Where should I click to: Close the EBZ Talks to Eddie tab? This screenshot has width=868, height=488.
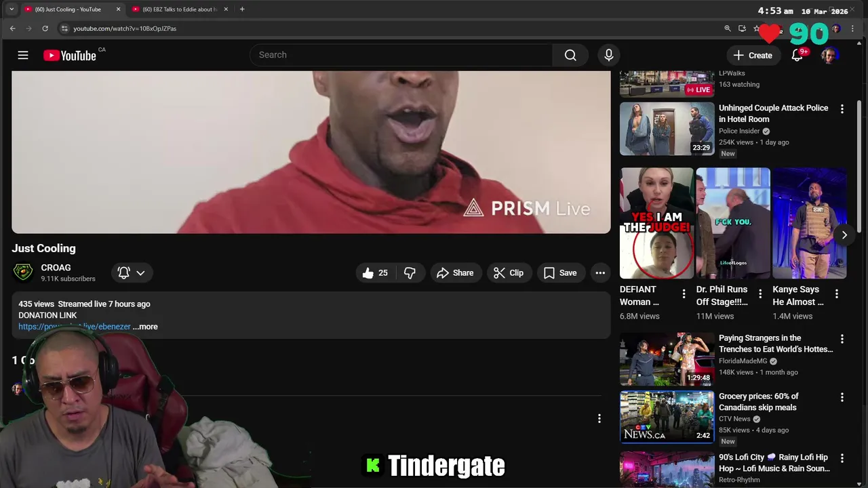(226, 9)
